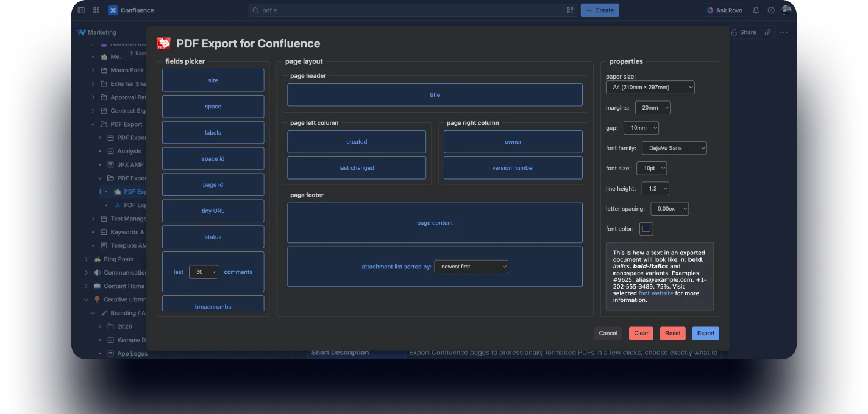Select the owner block in right column
868x414 pixels.
click(x=513, y=142)
